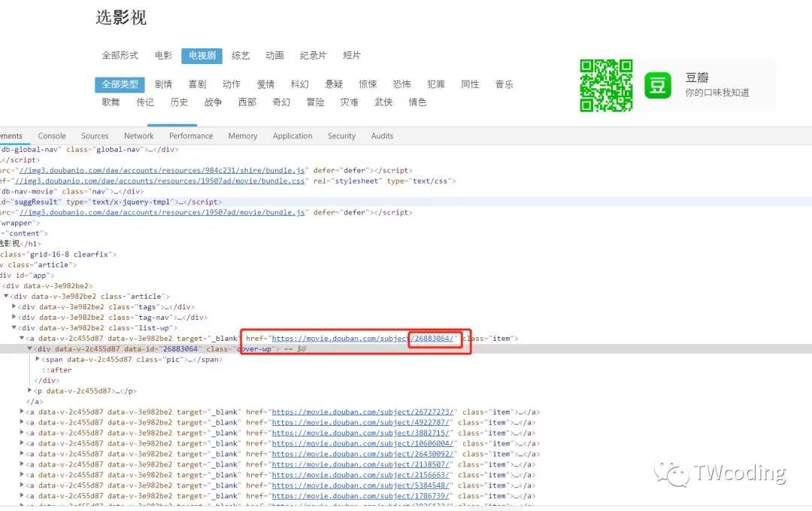The width and height of the screenshot is (812, 511).
Task: Pick the 奇幻 genre
Action: click(282, 102)
